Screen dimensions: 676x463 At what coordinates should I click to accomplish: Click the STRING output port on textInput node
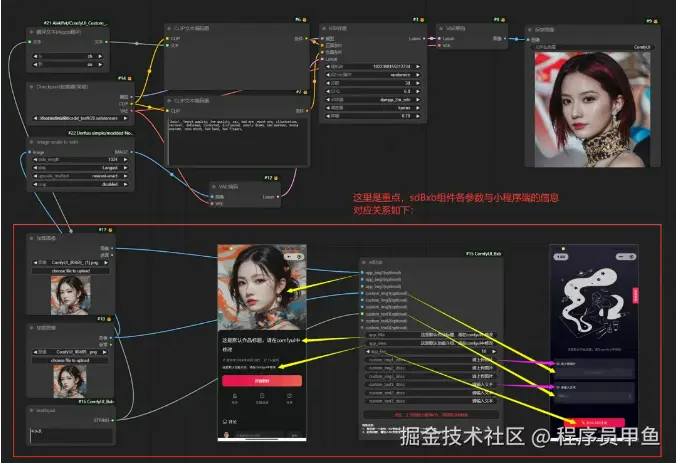[113, 420]
